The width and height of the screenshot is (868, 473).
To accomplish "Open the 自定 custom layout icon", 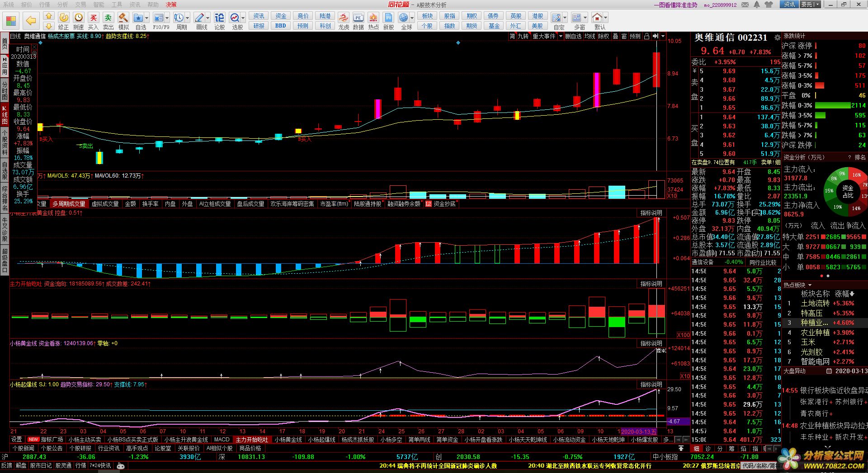I will coord(557,18).
